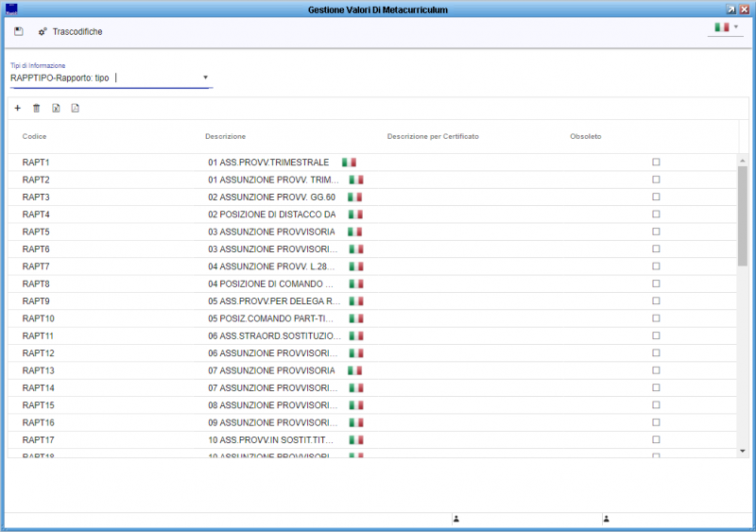Click the translation flag next to RAPT5
The width and height of the screenshot is (756, 532).
(355, 232)
